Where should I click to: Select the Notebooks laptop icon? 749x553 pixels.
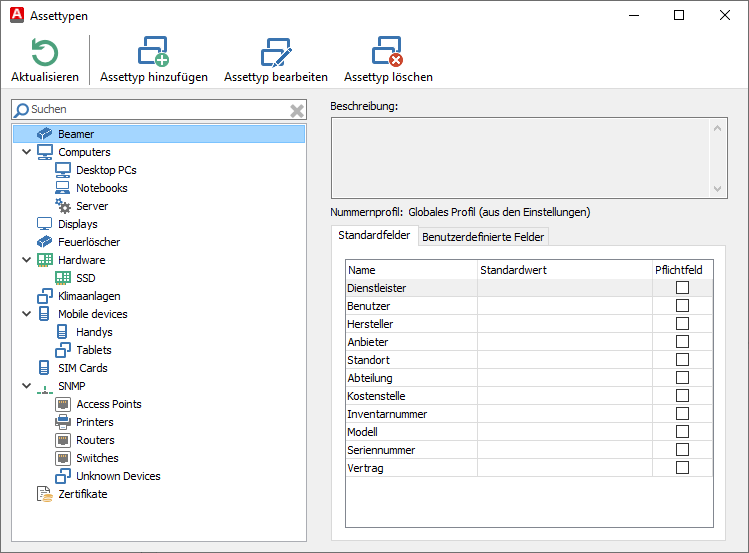click(x=63, y=188)
